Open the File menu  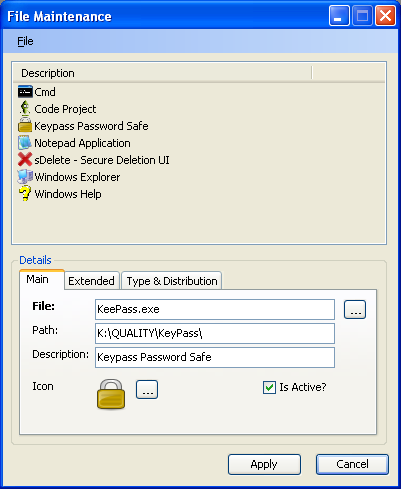(x=25, y=41)
